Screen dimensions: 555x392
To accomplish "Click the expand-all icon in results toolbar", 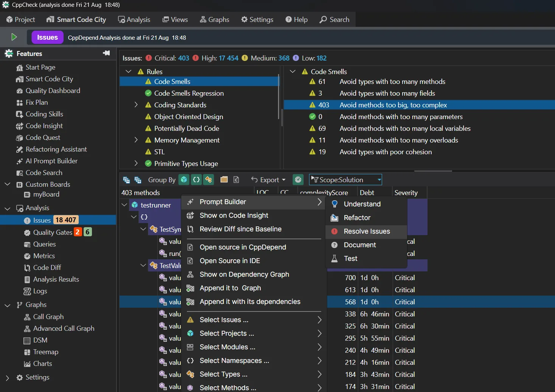I will click(138, 180).
